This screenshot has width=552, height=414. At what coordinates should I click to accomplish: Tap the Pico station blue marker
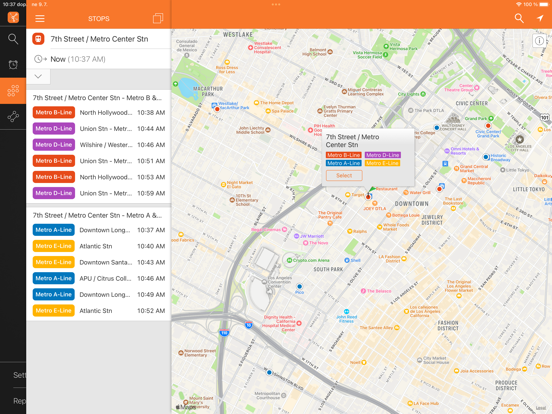click(x=300, y=287)
